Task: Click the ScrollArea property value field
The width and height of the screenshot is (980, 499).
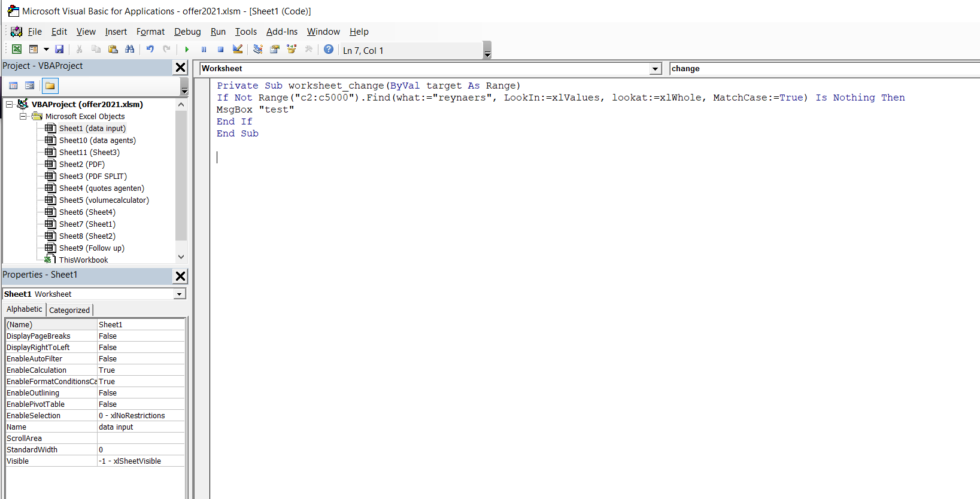Action: coord(141,439)
